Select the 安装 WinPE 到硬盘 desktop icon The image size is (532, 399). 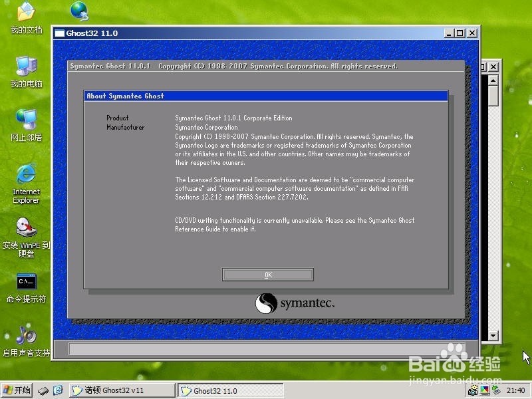click(26, 237)
